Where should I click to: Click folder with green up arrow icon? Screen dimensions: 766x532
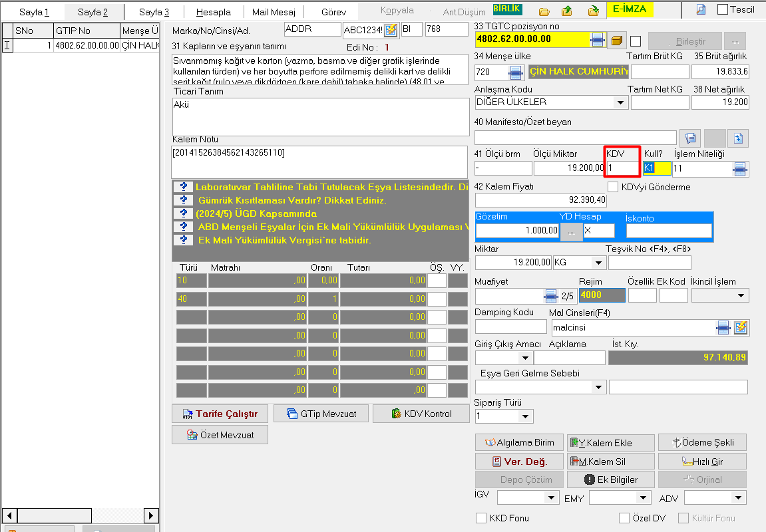(x=567, y=11)
